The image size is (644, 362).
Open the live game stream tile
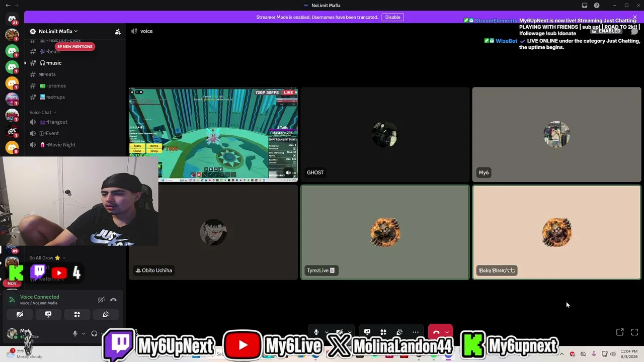(213, 135)
